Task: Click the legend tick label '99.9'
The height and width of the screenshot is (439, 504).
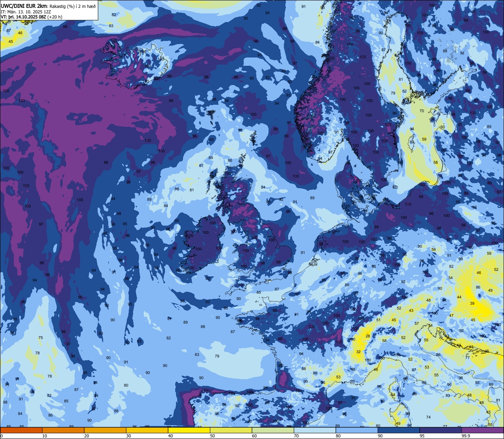Action: tap(466, 436)
